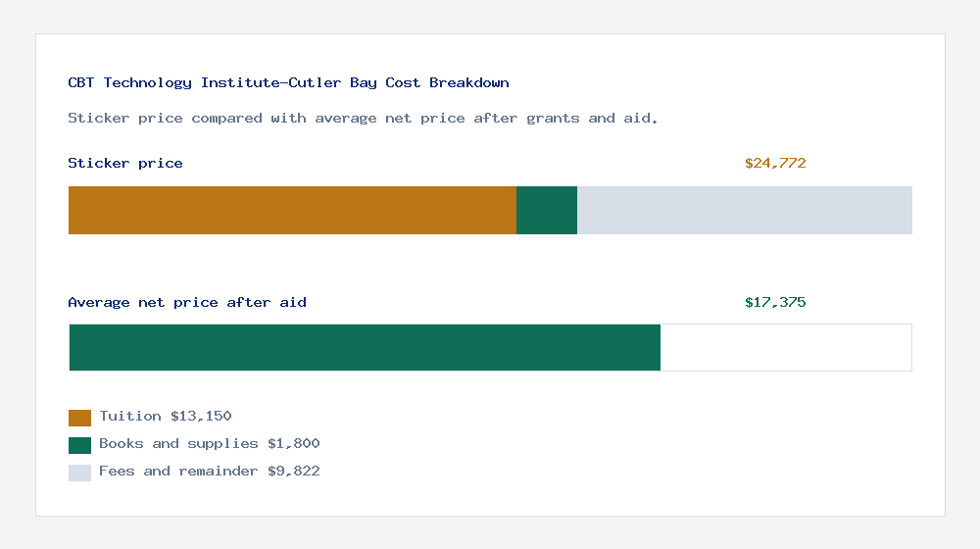The height and width of the screenshot is (549, 980).
Task: Select the gray fees segment in sticker bar
Action: pos(745,210)
